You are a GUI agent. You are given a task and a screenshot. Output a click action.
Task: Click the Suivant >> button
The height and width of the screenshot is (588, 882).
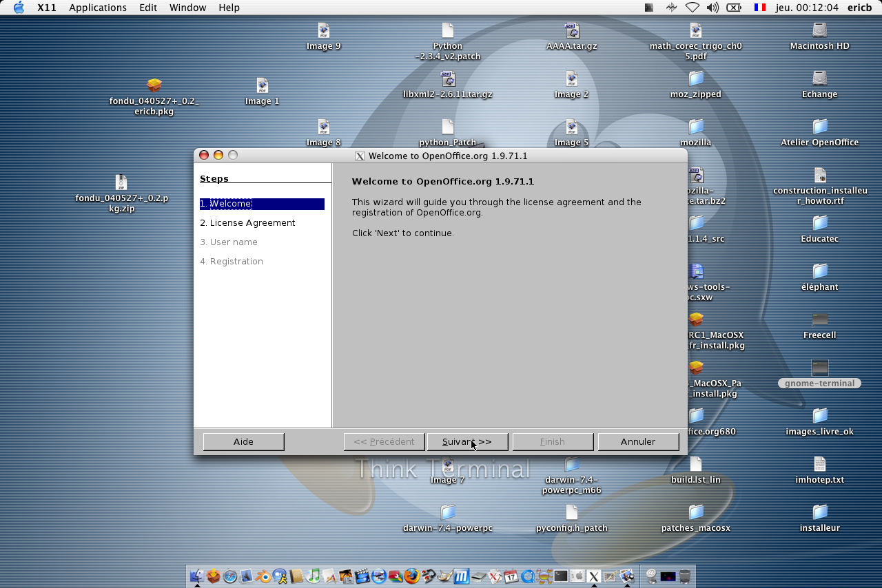coord(467,441)
